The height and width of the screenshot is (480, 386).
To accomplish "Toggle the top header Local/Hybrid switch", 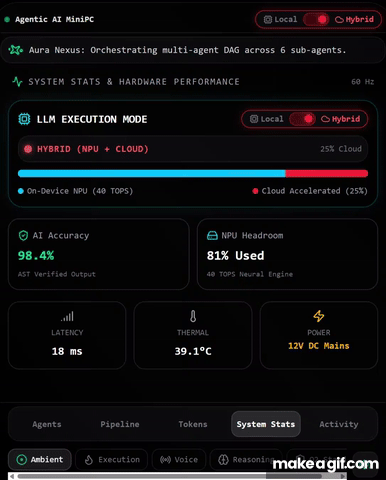I will [x=316, y=19].
